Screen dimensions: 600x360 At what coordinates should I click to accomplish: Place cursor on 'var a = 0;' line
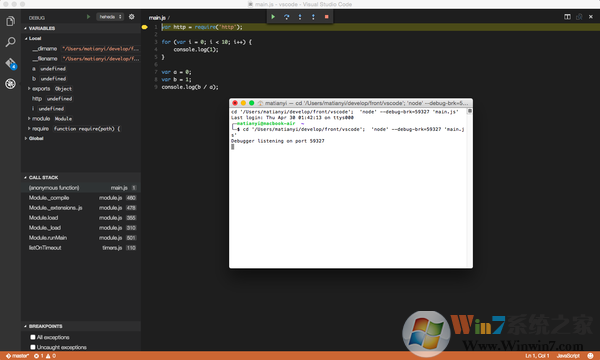click(176, 72)
